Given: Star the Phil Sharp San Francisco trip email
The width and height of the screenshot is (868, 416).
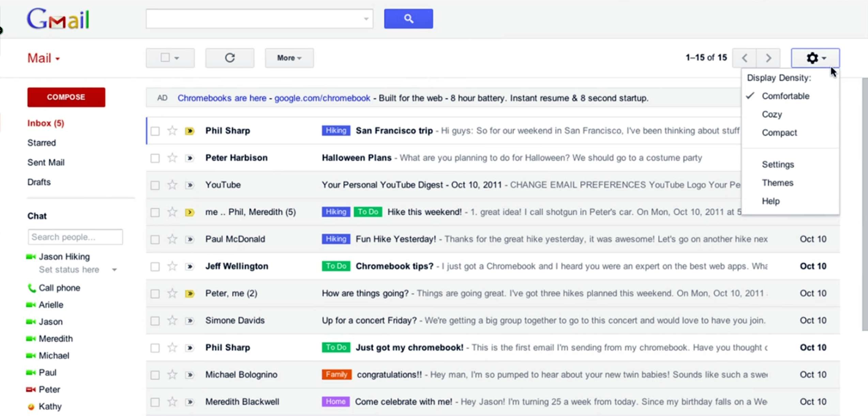Looking at the screenshot, I should pyautogui.click(x=172, y=131).
